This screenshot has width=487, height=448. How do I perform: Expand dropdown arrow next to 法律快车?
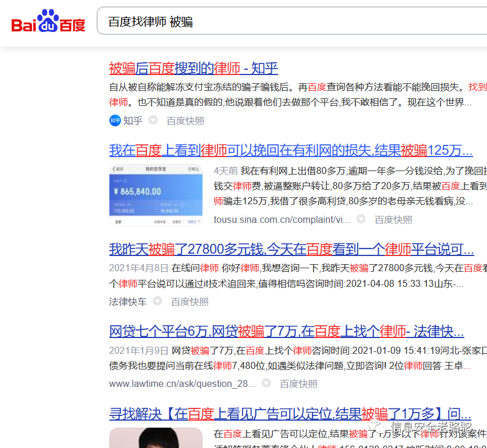(x=158, y=301)
